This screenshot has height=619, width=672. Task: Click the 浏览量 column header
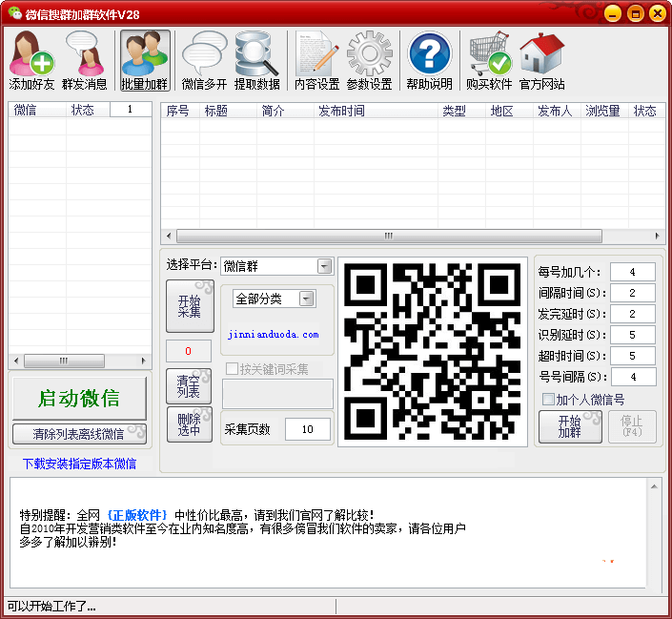(604, 111)
